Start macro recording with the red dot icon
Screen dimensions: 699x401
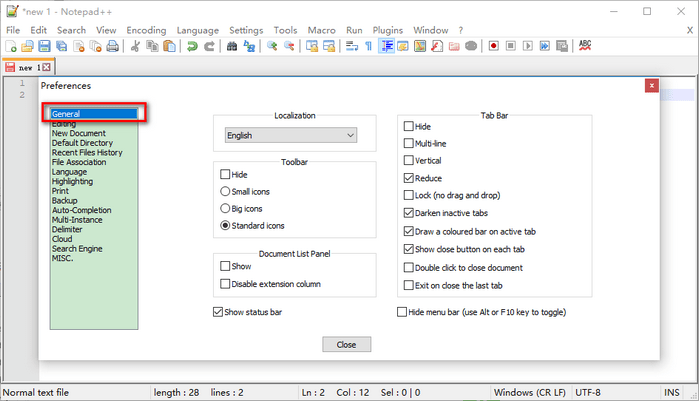pos(493,46)
